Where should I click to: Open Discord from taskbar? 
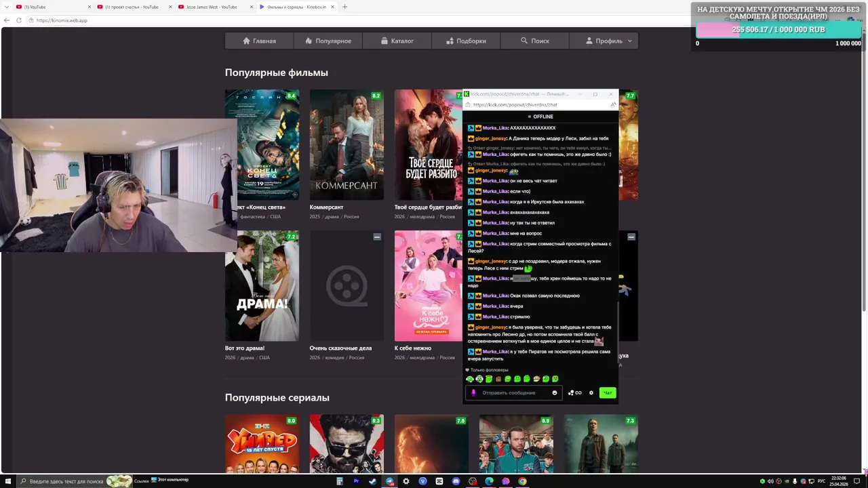tap(456, 481)
